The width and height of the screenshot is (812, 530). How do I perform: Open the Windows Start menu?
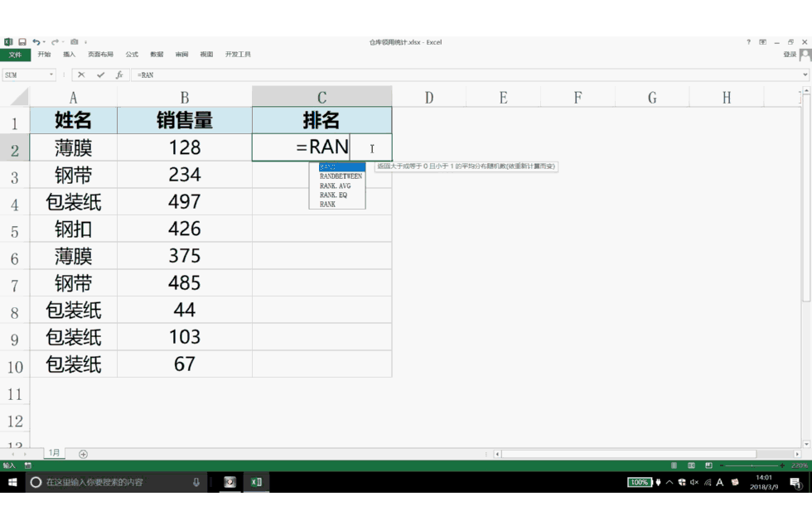click(12, 482)
